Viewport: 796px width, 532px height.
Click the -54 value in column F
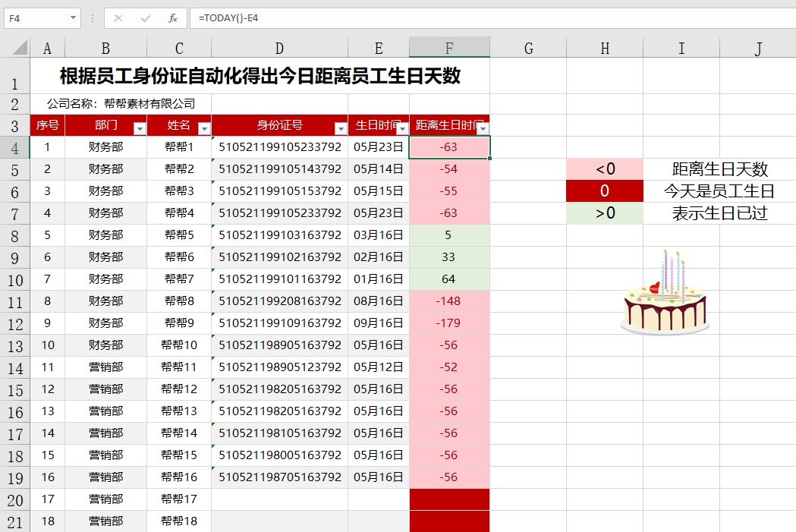448,169
